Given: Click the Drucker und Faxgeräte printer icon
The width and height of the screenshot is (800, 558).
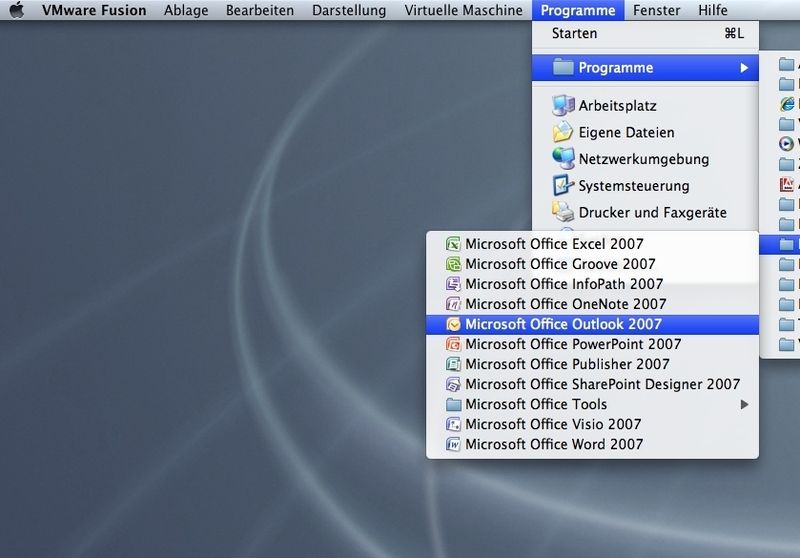Looking at the screenshot, I should 563,212.
